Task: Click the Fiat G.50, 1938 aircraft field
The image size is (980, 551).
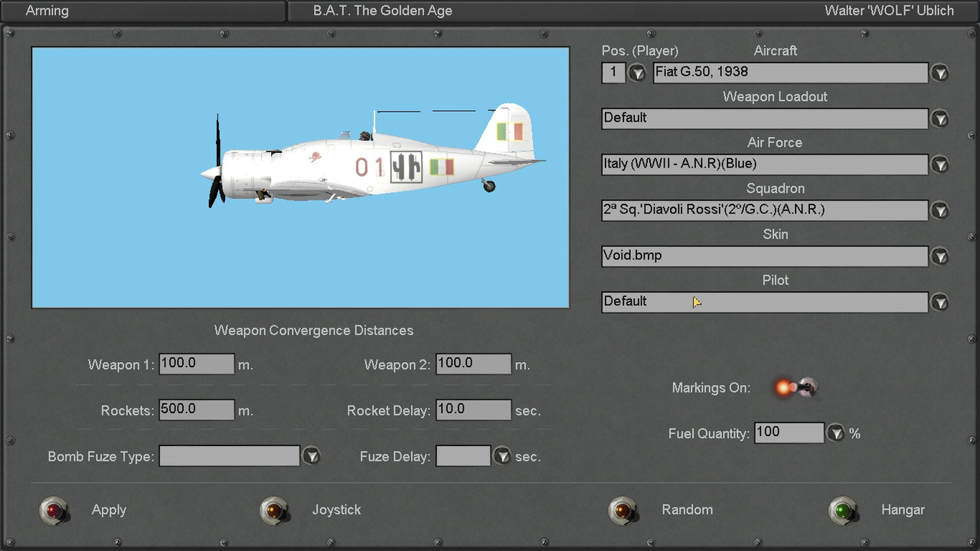Action: [x=790, y=73]
